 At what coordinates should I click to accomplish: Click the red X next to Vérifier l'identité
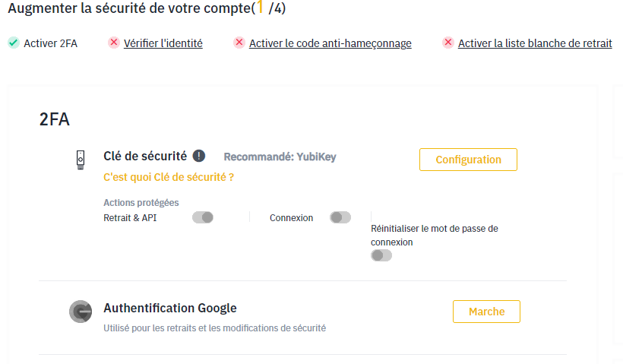click(114, 42)
